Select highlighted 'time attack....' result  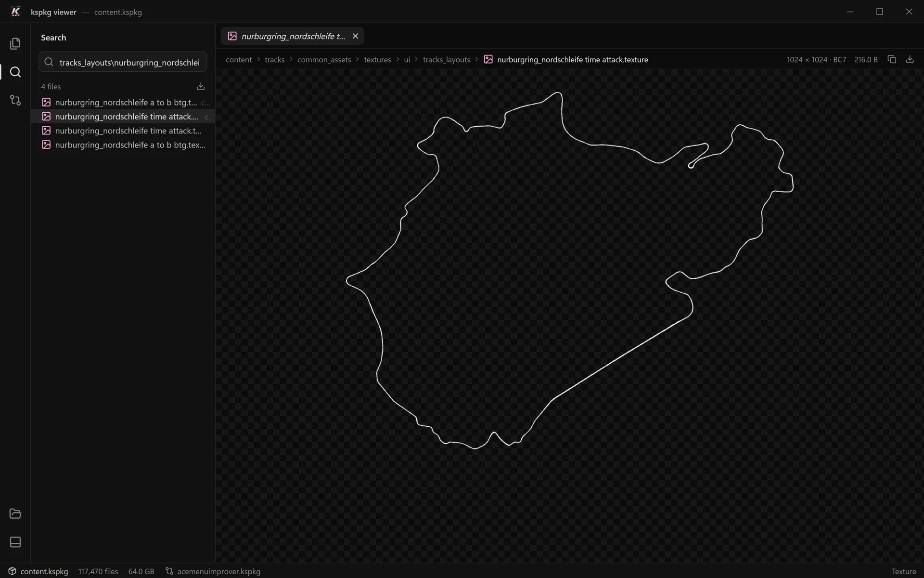(x=123, y=116)
